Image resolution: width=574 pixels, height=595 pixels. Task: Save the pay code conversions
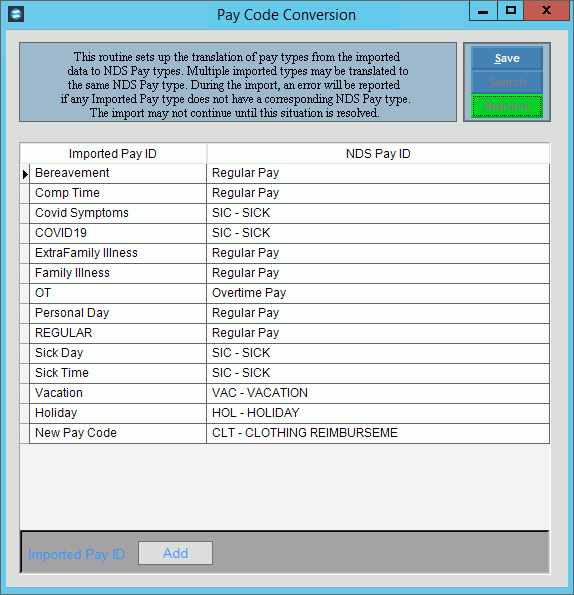[x=507, y=58]
